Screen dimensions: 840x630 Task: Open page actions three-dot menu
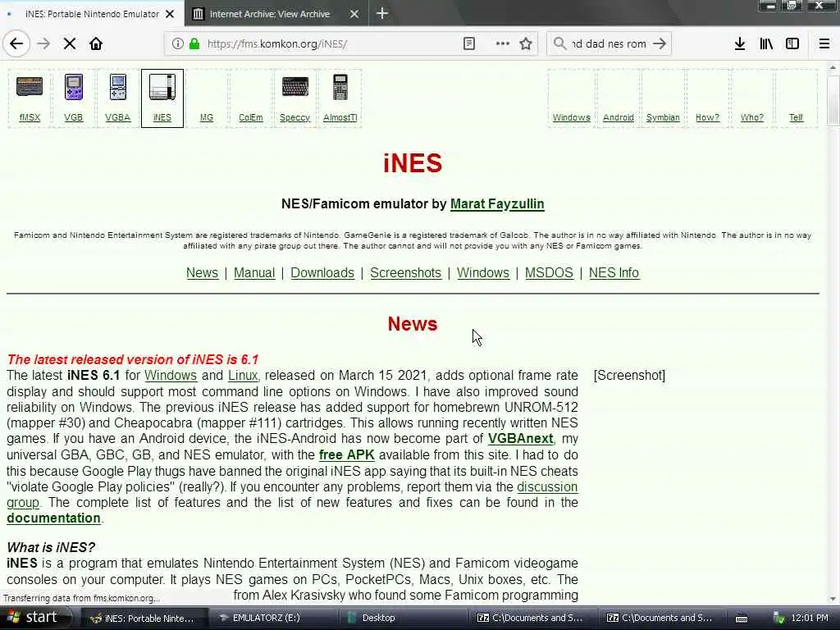(503, 43)
